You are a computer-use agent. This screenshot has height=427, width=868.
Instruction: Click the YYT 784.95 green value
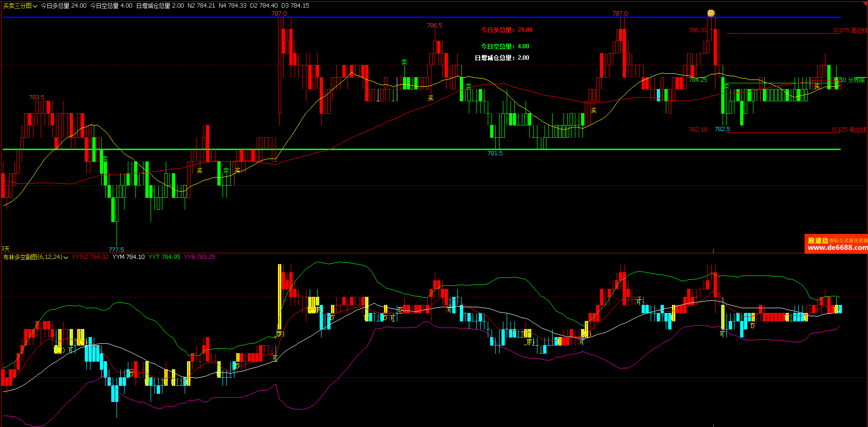[164, 257]
